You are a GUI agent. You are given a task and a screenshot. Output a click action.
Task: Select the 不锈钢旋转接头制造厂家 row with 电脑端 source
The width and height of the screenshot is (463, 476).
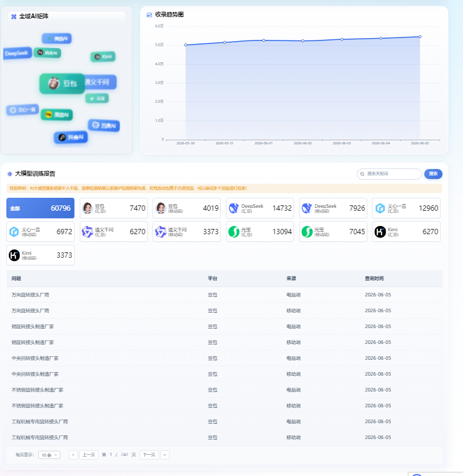(224, 390)
